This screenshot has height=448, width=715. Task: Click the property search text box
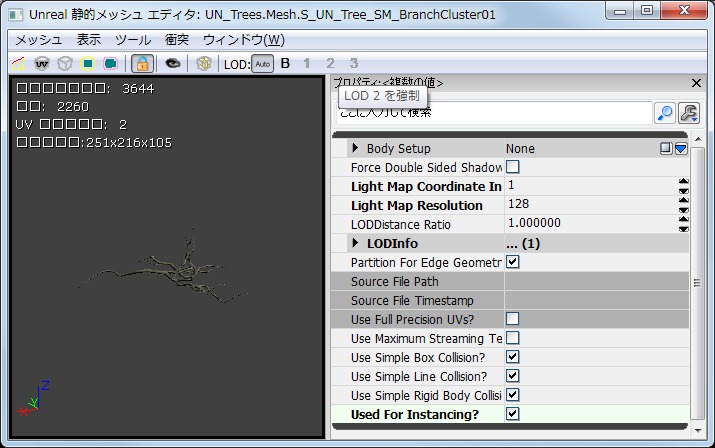pos(492,112)
